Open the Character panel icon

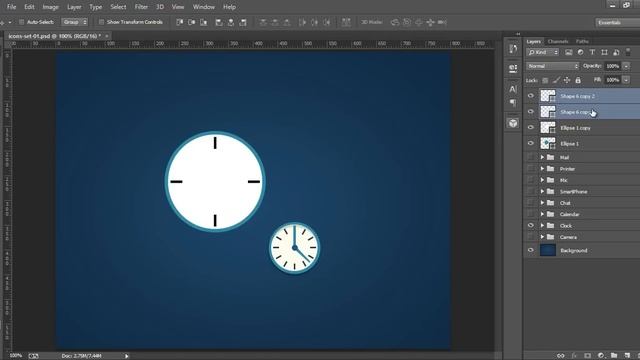513,89
